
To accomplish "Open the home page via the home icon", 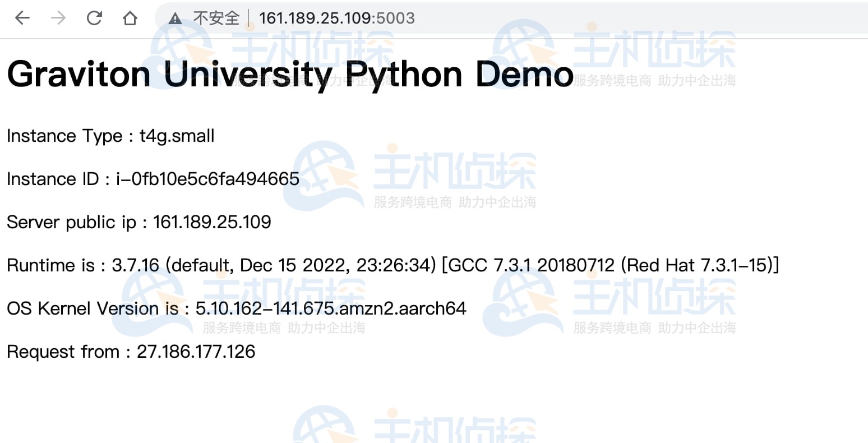I will point(130,17).
